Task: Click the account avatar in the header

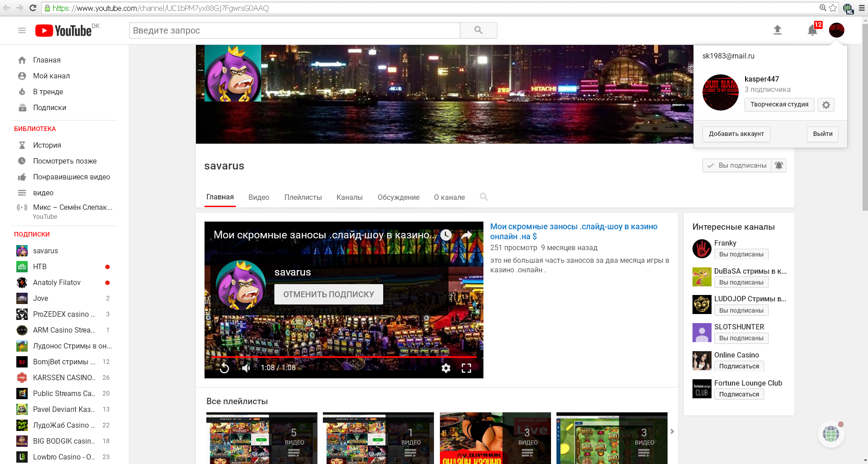Action: [837, 30]
